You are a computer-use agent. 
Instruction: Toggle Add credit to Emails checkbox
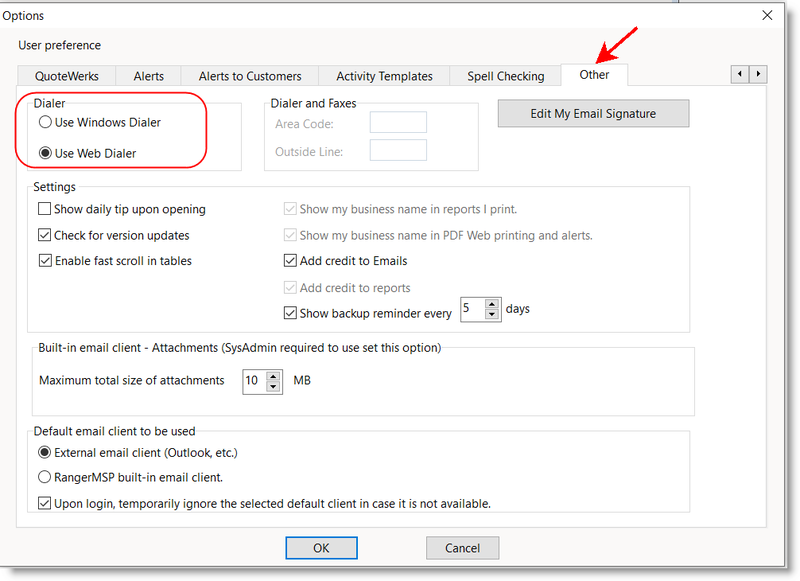point(291,261)
